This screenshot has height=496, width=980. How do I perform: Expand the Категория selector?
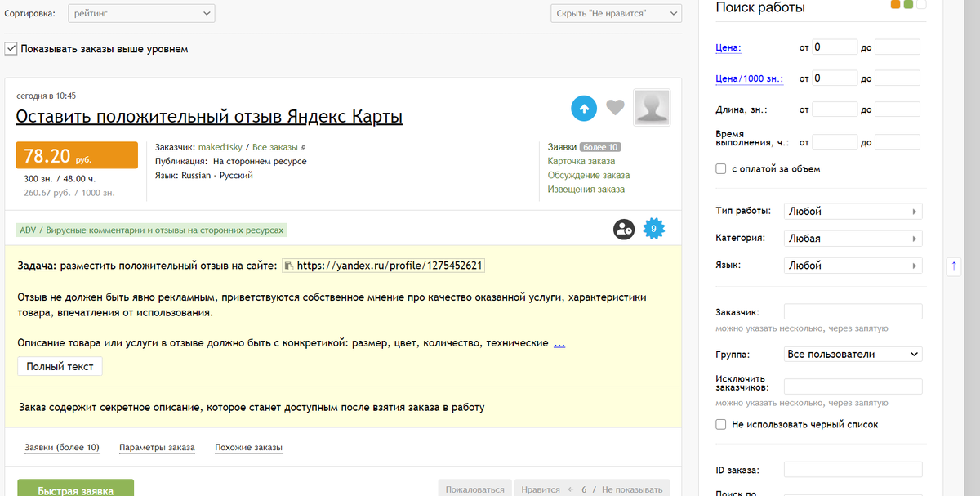(x=853, y=239)
